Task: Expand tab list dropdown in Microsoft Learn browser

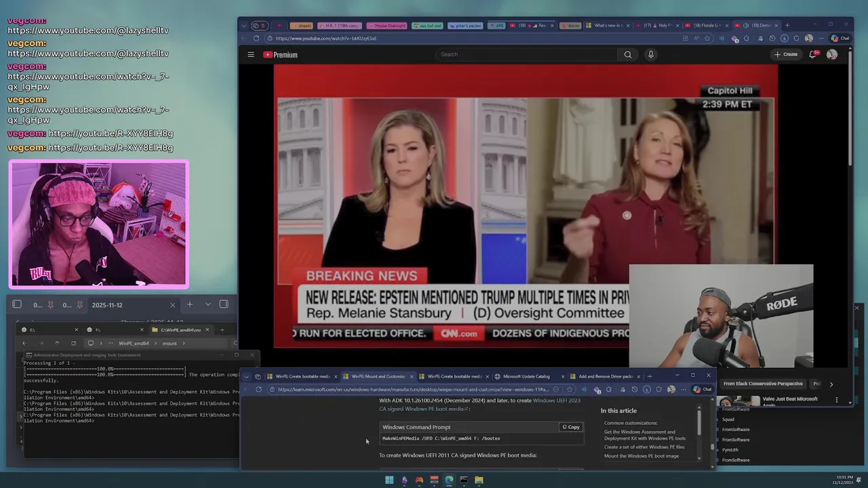Action: [247, 376]
